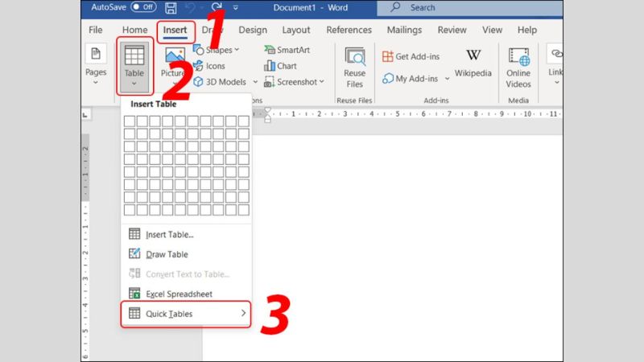
Task: Click Convert Text to Table... entry
Action: pyautogui.click(x=186, y=274)
